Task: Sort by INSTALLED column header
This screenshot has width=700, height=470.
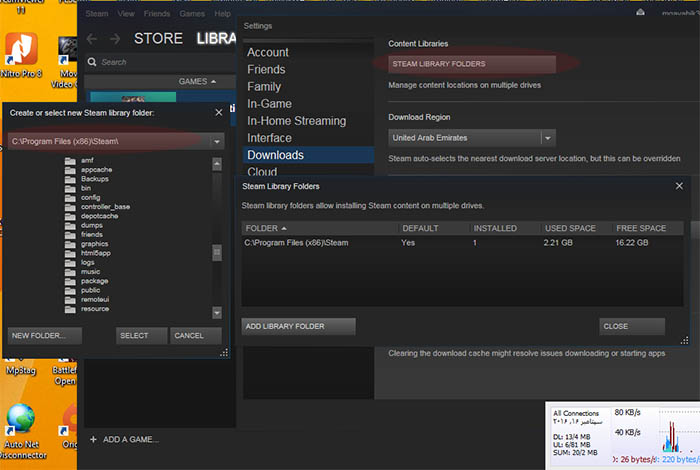Action: pos(495,228)
